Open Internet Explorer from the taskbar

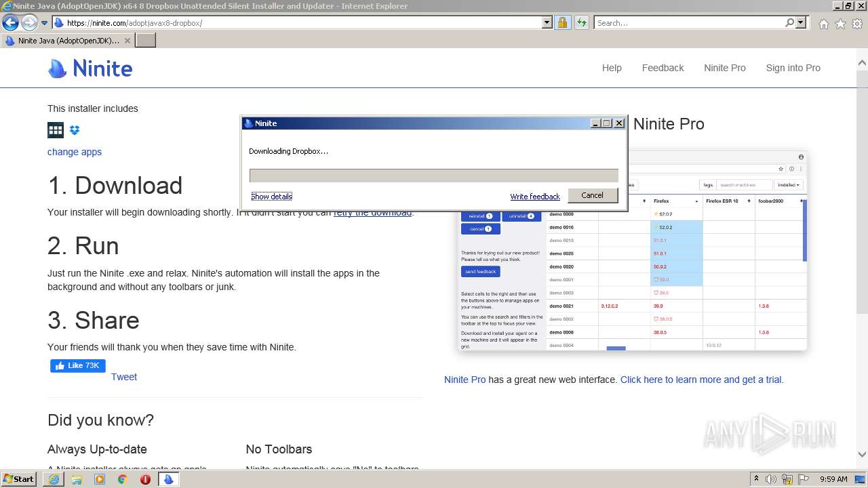54,479
